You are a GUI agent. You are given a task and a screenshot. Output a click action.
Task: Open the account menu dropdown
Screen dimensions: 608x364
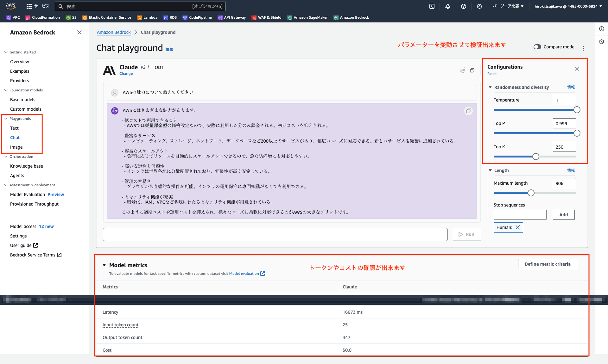pyautogui.click(x=568, y=6)
